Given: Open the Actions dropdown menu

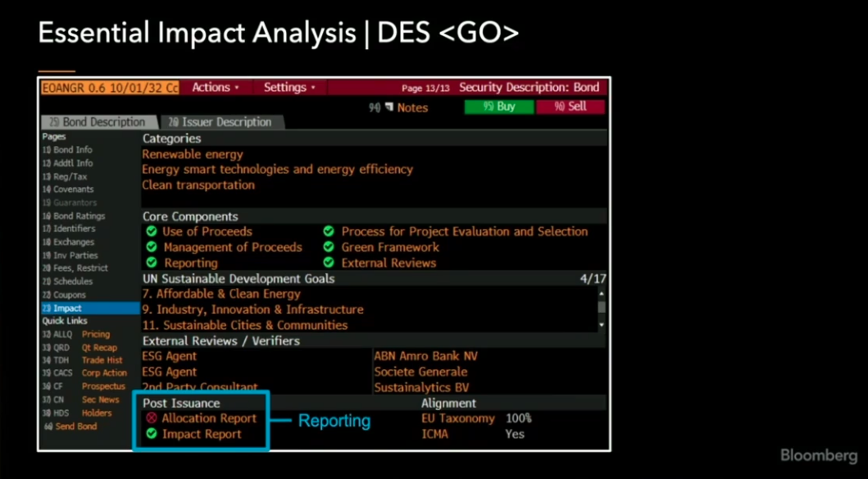Looking at the screenshot, I should point(216,88).
